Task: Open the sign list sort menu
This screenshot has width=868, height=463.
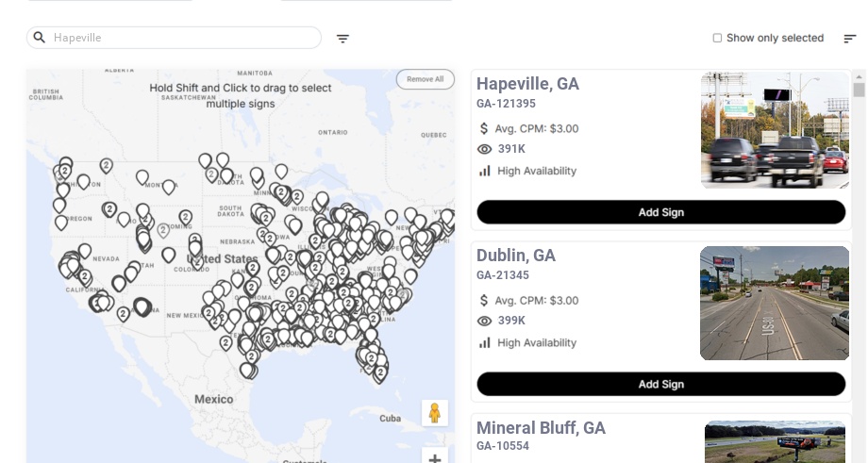Action: pos(849,39)
